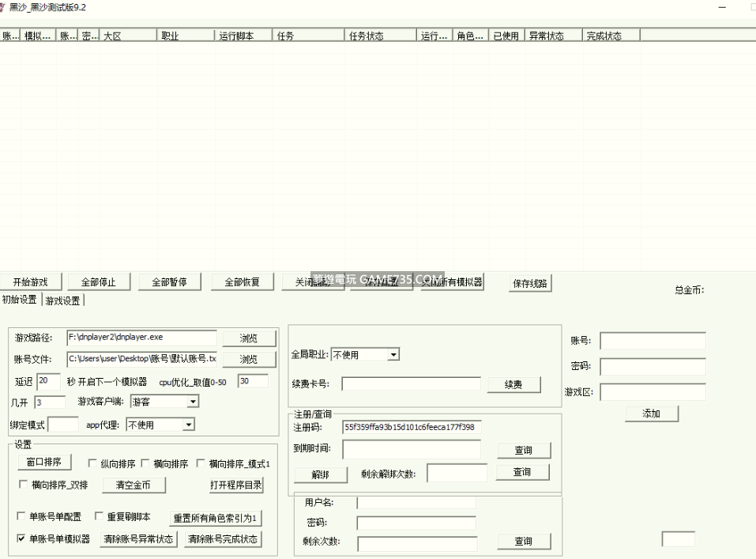The image size is (756, 559).
Task: Open folder via 打开程序目录 button
Action: (x=235, y=485)
